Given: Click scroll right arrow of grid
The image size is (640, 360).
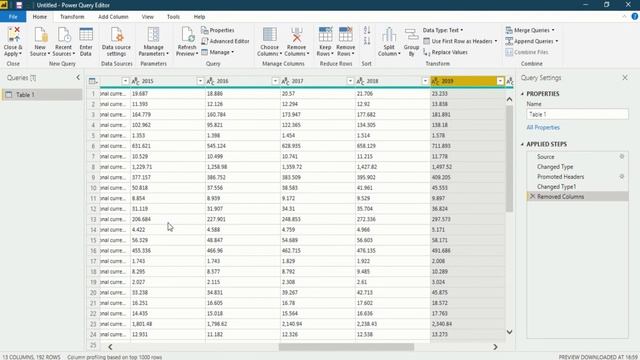Looking at the screenshot, I should point(495,347).
